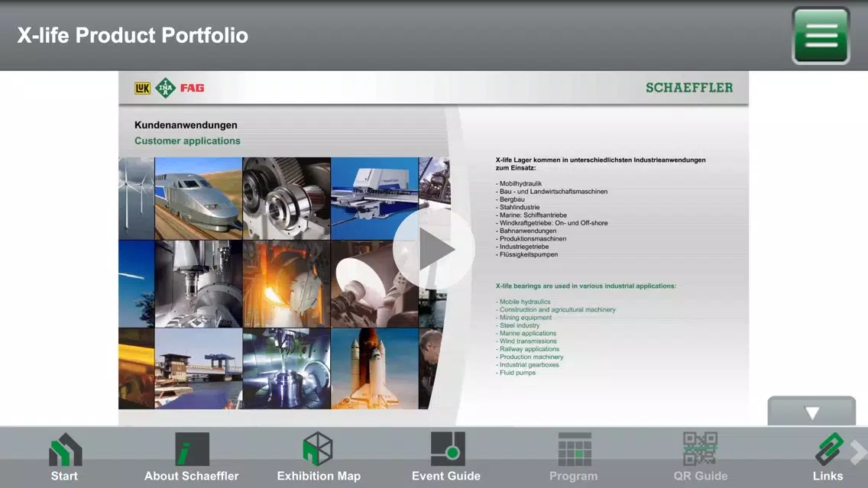Screen dimensions: 868x488
Task: Click the FAG logo
Action: click(x=192, y=88)
